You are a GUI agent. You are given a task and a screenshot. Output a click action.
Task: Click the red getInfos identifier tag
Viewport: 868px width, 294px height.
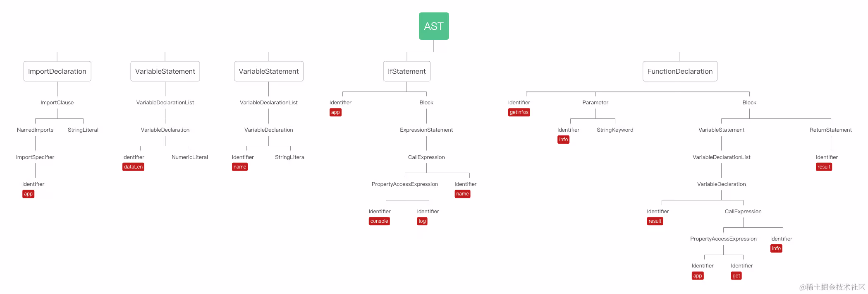(x=519, y=112)
